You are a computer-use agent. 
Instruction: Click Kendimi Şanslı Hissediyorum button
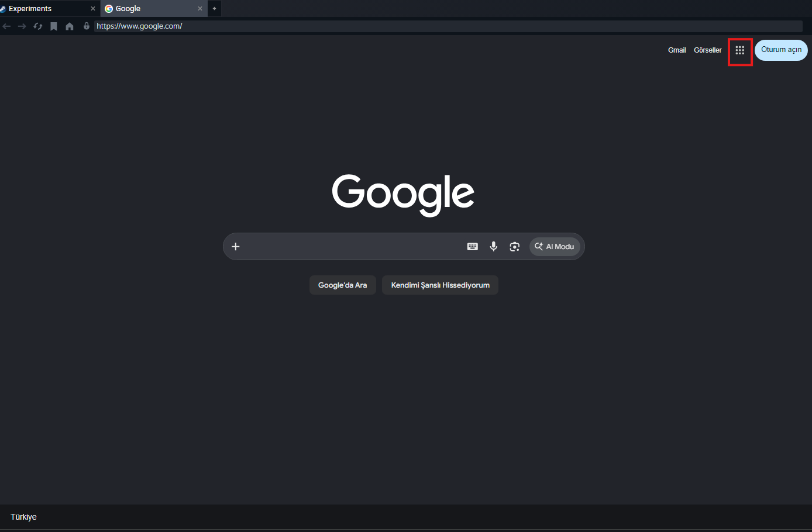pos(440,285)
